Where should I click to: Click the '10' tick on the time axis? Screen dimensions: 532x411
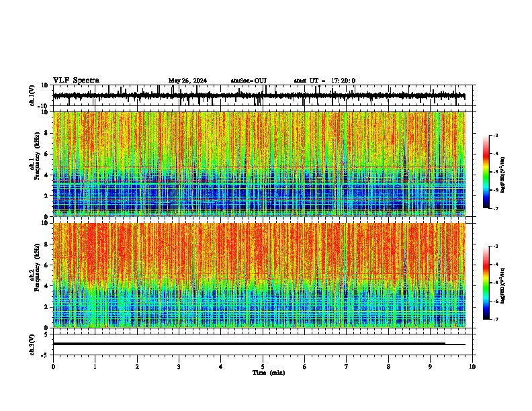click(472, 367)
